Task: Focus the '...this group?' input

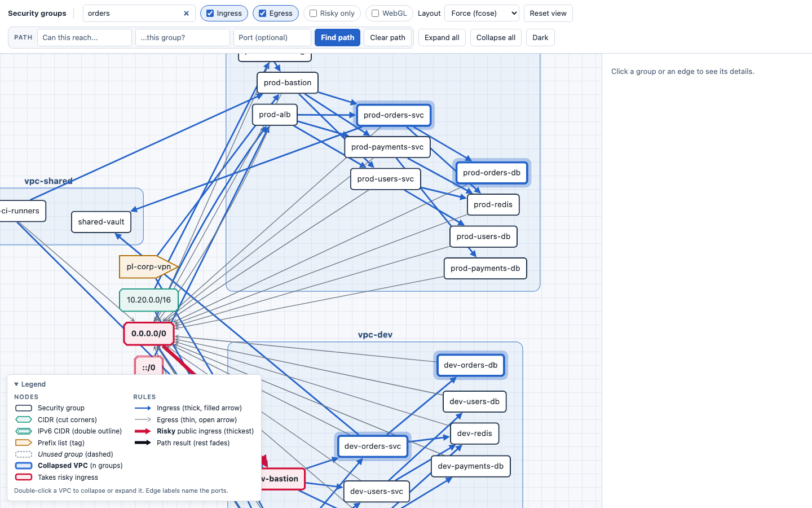Action: 183,38
